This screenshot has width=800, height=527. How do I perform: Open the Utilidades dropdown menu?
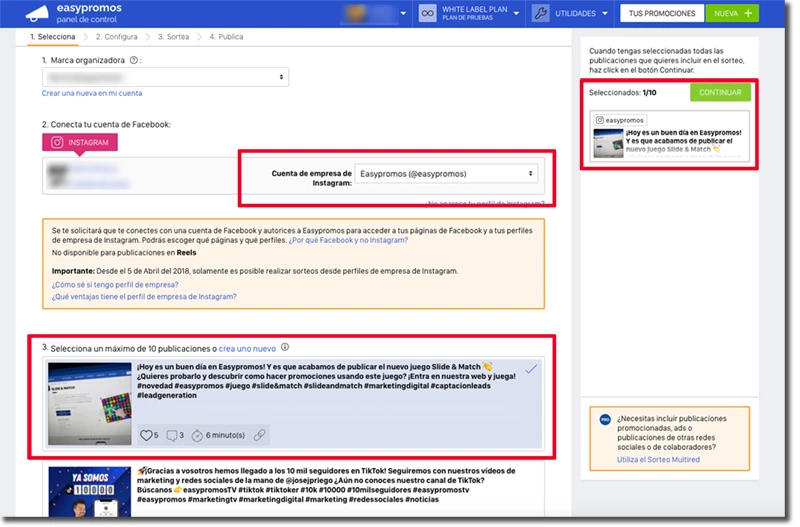[605, 14]
